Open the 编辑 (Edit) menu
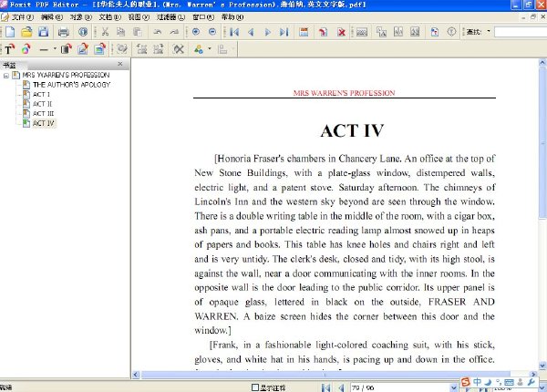Screen dimensions: 547x392 [52, 17]
